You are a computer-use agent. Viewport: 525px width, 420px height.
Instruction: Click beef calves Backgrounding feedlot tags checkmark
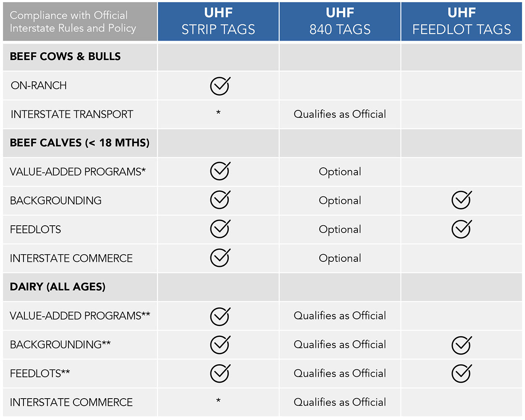click(x=461, y=200)
